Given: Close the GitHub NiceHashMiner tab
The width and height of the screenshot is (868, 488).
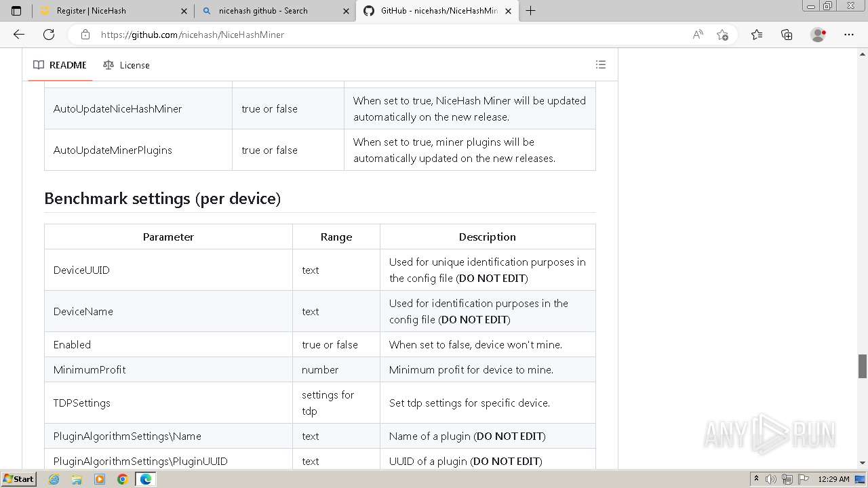Looking at the screenshot, I should coord(509,11).
